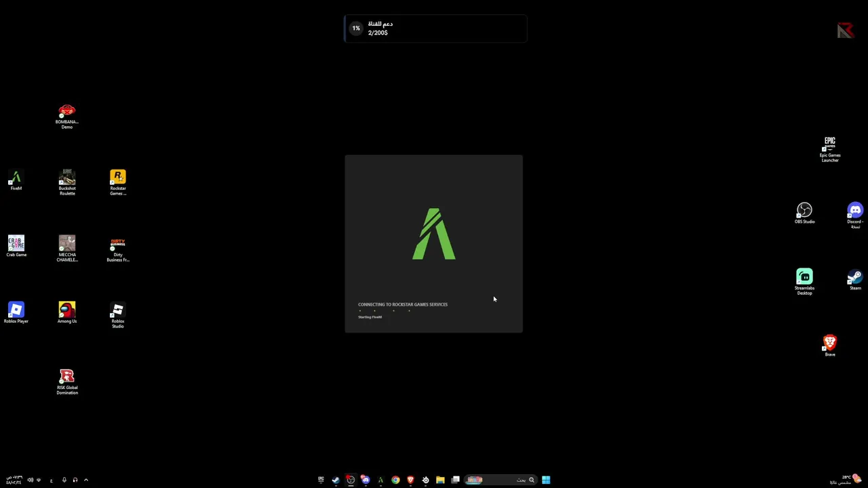Open File Explorer from taskbar
Screen dimensions: 868x488
tap(440, 480)
